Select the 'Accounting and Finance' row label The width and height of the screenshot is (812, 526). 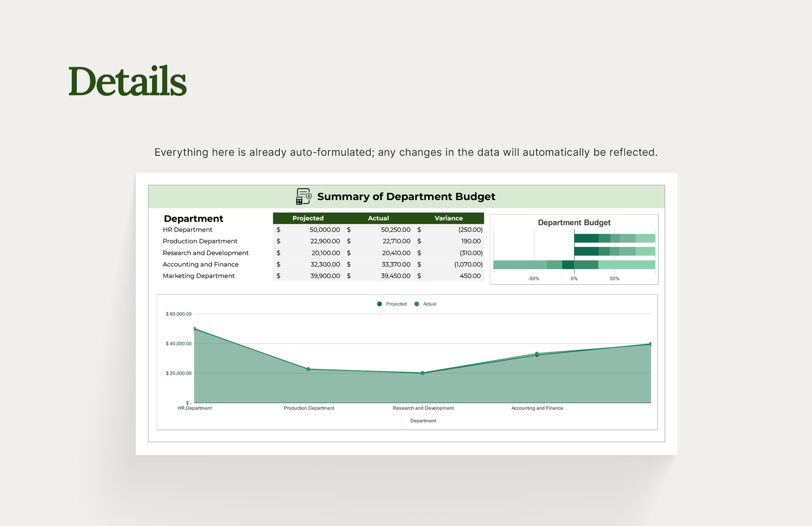pyautogui.click(x=200, y=264)
